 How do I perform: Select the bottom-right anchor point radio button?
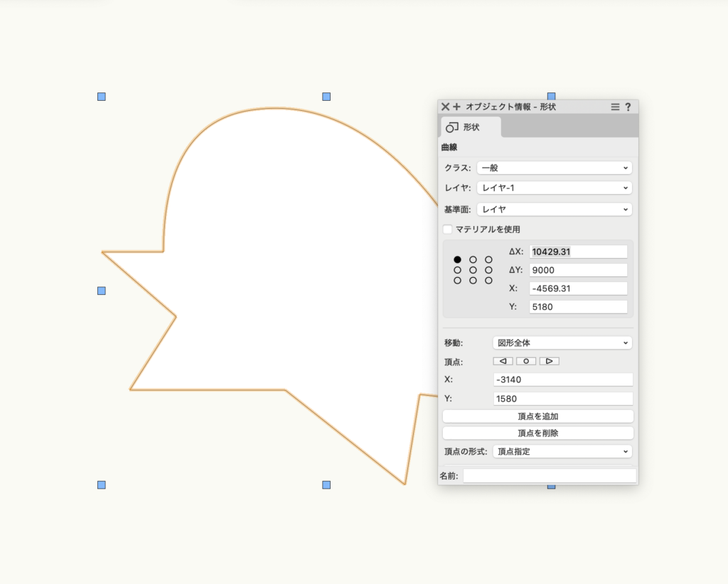tap(488, 281)
